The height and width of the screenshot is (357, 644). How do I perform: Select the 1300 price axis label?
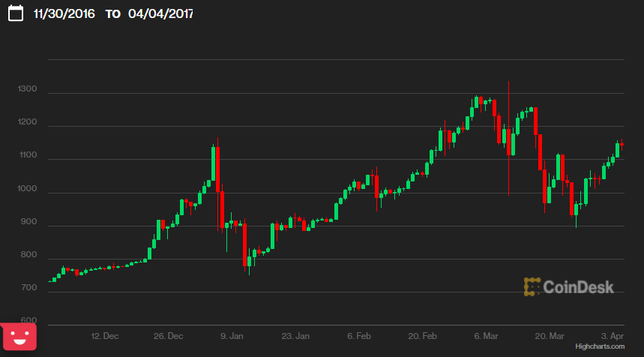tap(27, 88)
